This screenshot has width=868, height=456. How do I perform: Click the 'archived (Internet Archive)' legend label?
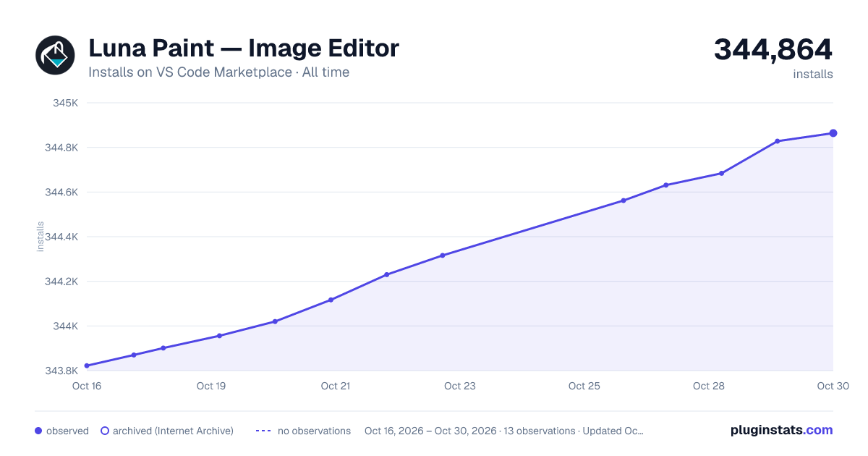(173, 431)
